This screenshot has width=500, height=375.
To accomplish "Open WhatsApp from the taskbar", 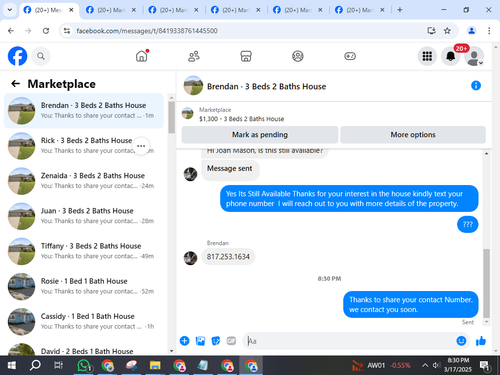I will pos(84,366).
